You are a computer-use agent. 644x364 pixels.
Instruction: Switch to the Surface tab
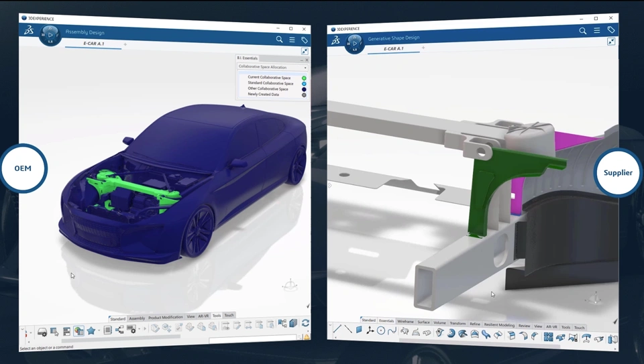pyautogui.click(x=423, y=322)
